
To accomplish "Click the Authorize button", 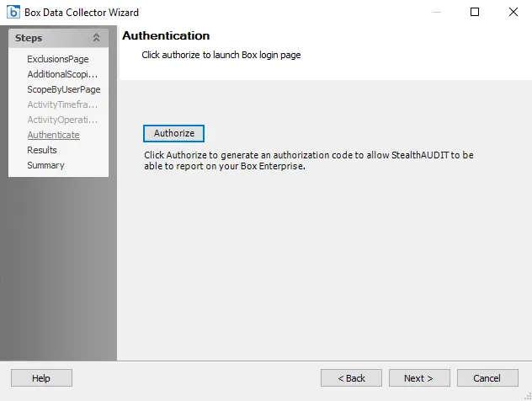I will pyautogui.click(x=173, y=133).
